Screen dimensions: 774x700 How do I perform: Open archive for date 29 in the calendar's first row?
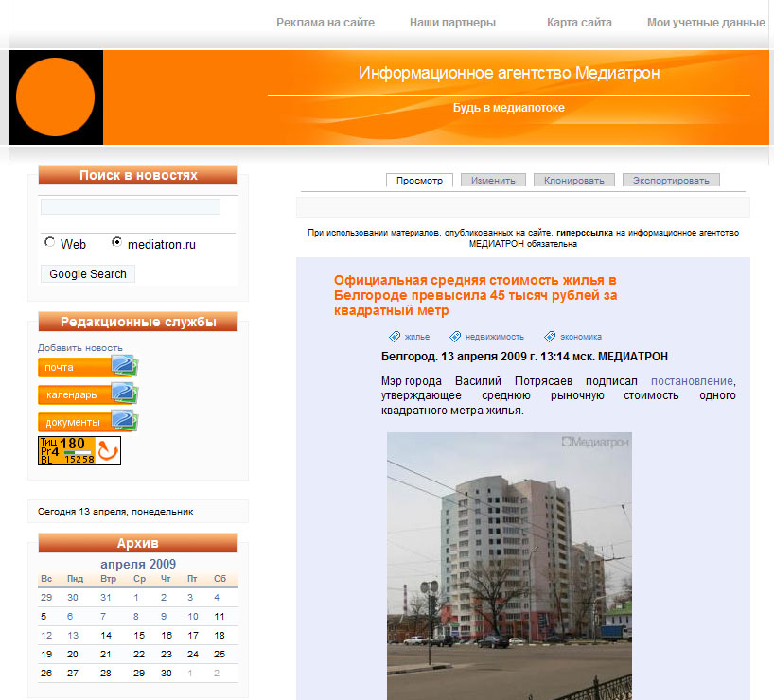[x=46, y=597]
